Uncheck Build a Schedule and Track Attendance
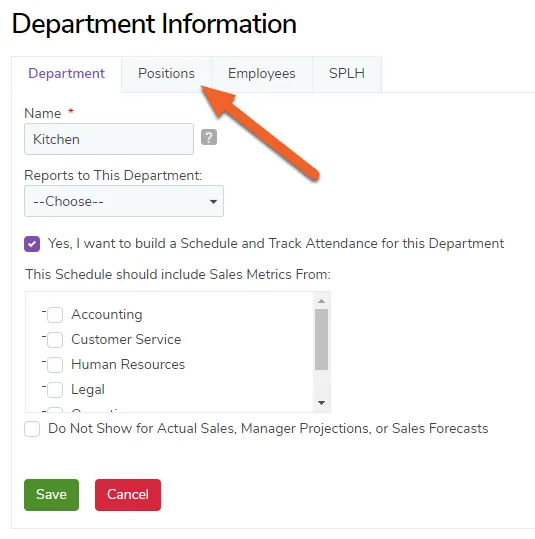Image resolution: width=535 pixels, height=539 pixels. click(x=32, y=244)
